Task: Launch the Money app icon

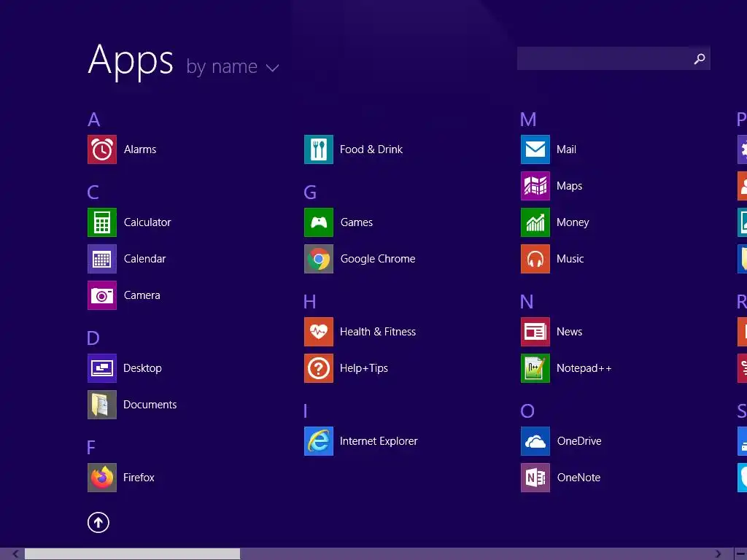Action: click(x=535, y=222)
